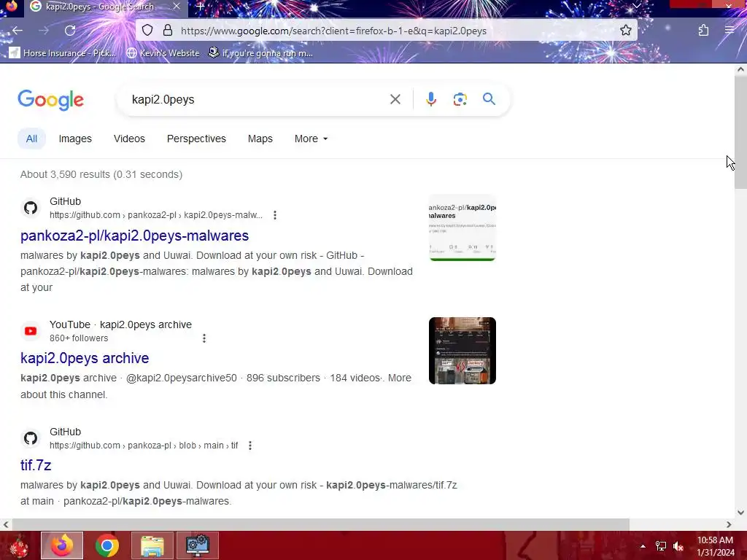View site security via the padlock icon
The image size is (747, 560).
click(168, 31)
